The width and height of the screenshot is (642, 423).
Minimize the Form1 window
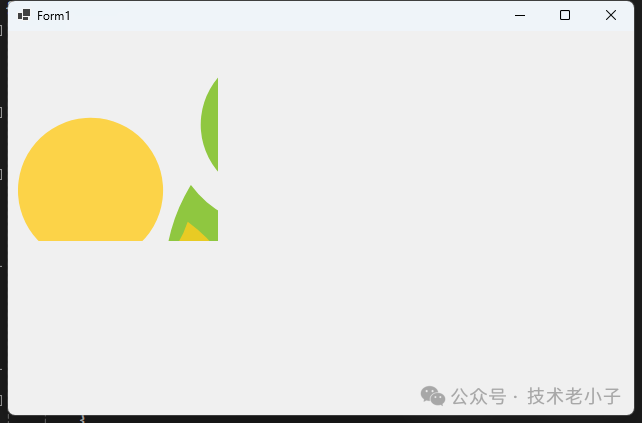520,16
